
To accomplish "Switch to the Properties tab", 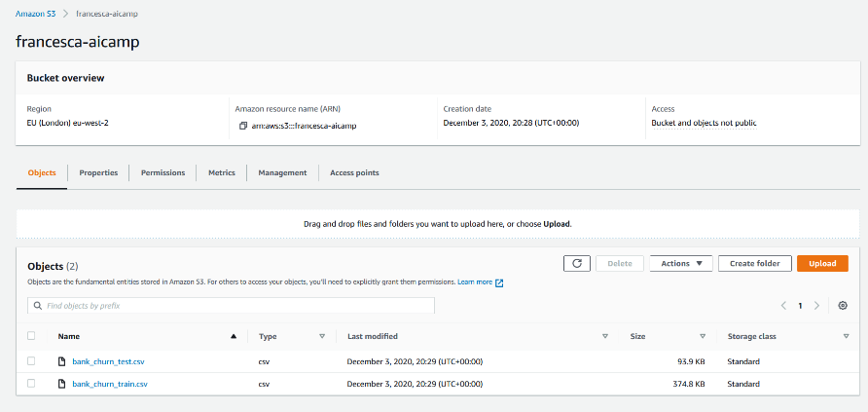I will (x=98, y=172).
